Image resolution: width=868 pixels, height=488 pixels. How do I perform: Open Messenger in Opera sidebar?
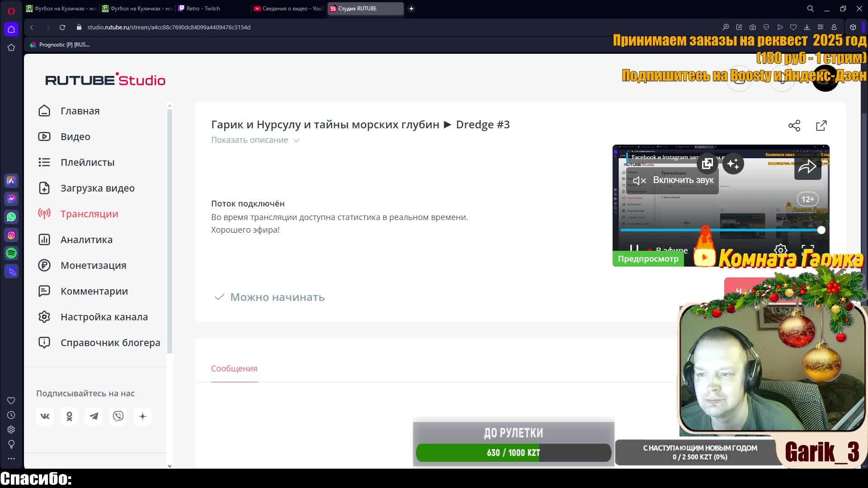click(11, 199)
